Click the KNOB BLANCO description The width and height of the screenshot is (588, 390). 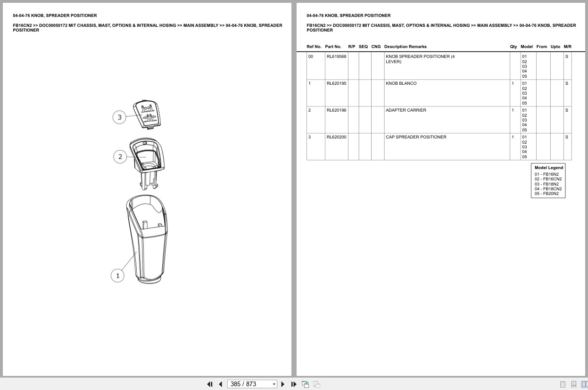(x=401, y=83)
